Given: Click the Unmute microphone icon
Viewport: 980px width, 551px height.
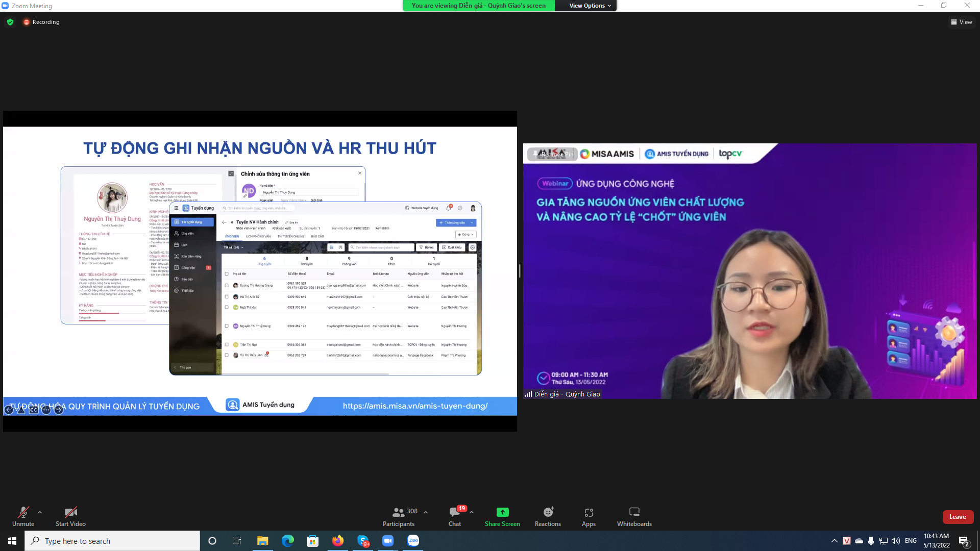Looking at the screenshot, I should (x=23, y=512).
